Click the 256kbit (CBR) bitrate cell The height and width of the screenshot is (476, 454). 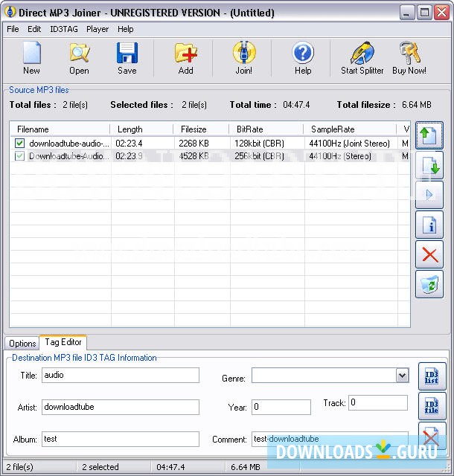(259, 156)
